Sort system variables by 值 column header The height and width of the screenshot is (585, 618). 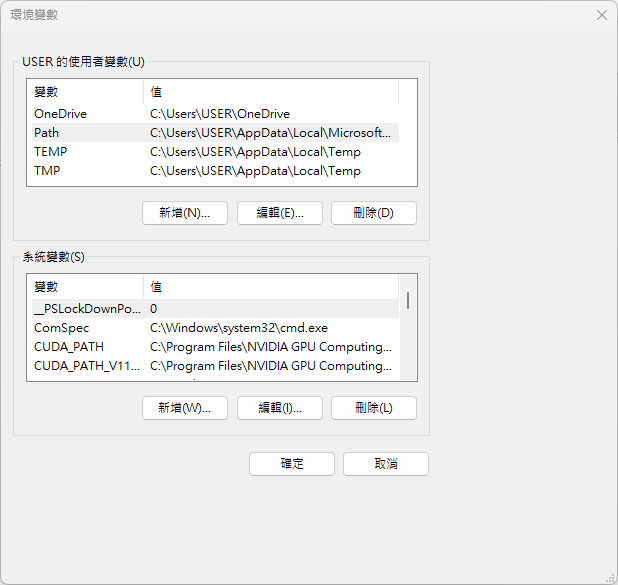pyautogui.click(x=271, y=287)
